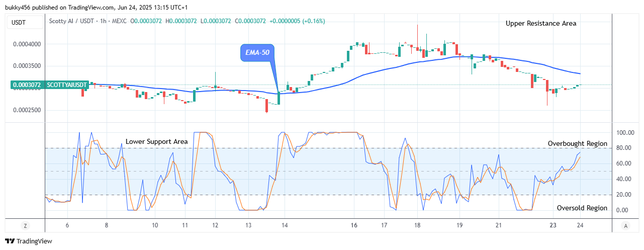Click the A auto-scale button at bottom right
Viewport: 644px width, 250px height.
(x=625, y=225)
